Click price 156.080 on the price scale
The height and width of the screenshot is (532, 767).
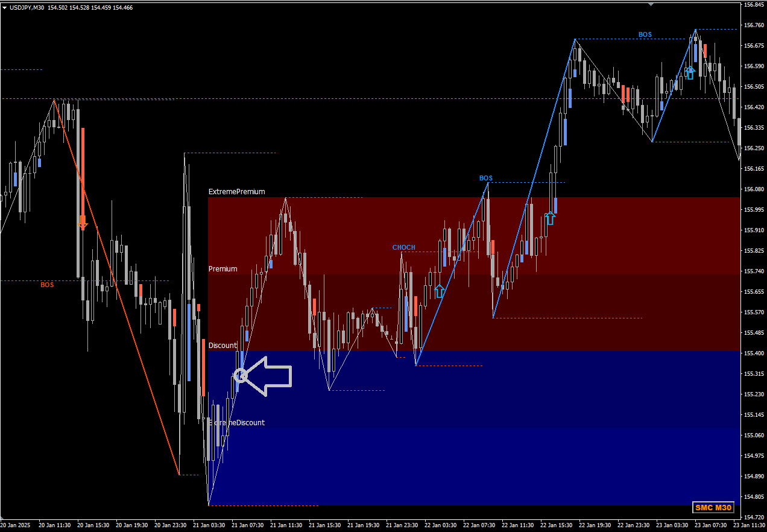pos(754,189)
